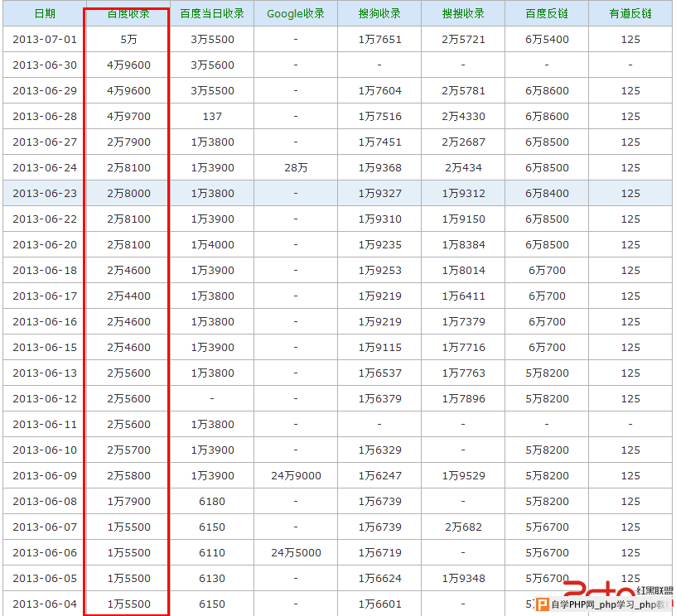Image resolution: width=676 pixels, height=616 pixels.
Task: Click the 137 value in the 2013-06-28 row
Action: 212,116
